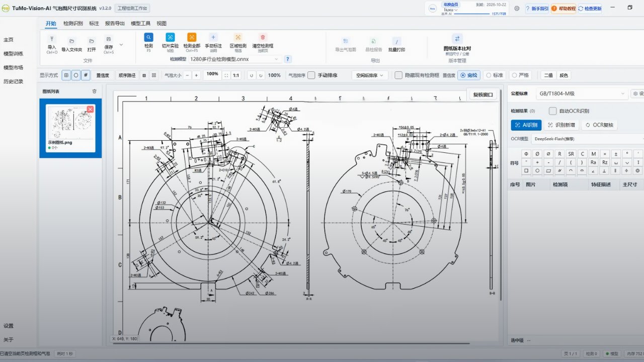Click the 切片实验 slice experiment icon
644x362 pixels.
(170, 37)
